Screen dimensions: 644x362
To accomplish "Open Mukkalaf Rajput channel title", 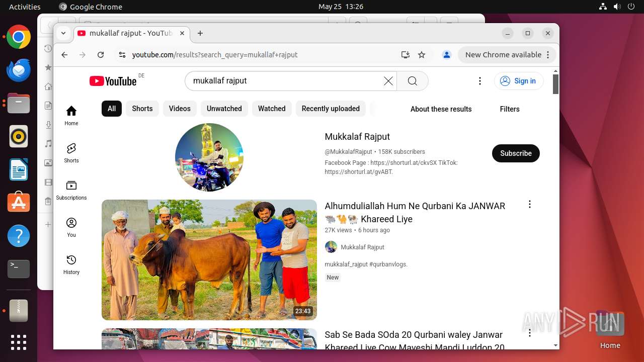I will pos(357,137).
